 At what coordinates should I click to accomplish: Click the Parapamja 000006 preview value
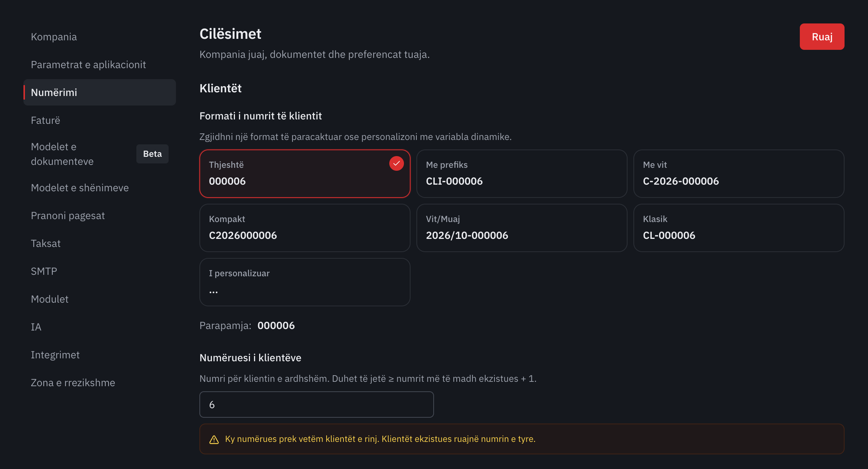pyautogui.click(x=276, y=325)
